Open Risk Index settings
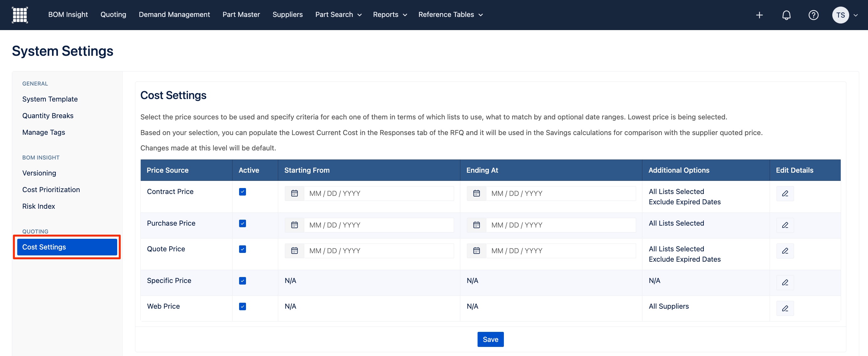868x356 pixels. click(x=39, y=206)
